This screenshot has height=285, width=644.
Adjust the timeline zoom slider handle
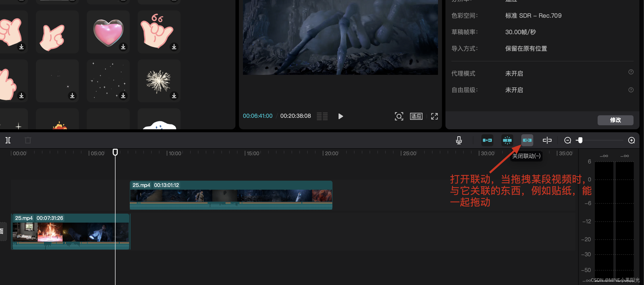click(580, 140)
